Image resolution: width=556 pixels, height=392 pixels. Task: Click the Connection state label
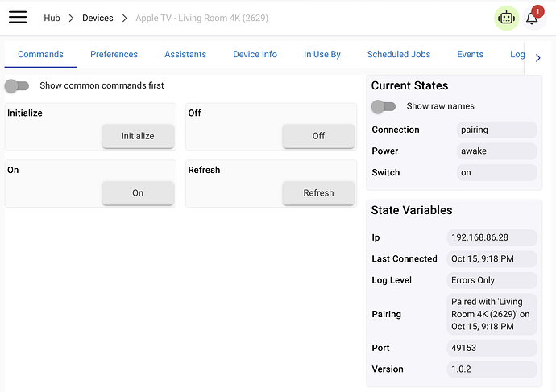coord(396,130)
